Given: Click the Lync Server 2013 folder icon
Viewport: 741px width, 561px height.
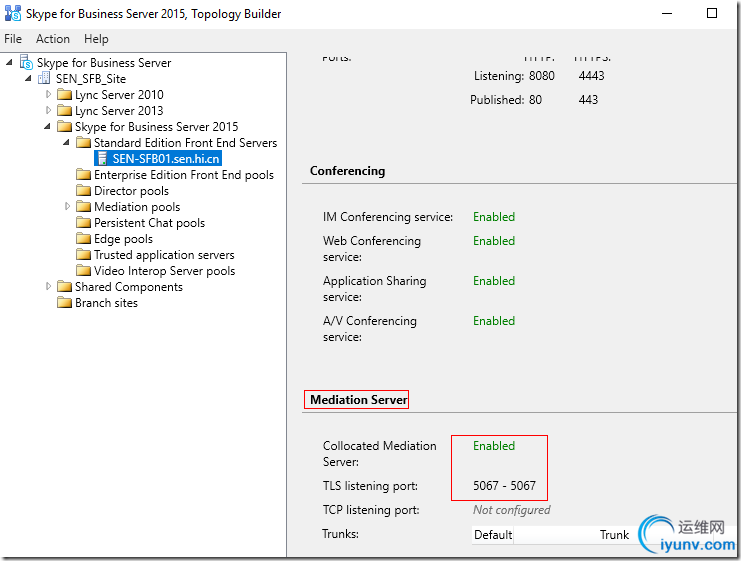Looking at the screenshot, I should [x=64, y=111].
